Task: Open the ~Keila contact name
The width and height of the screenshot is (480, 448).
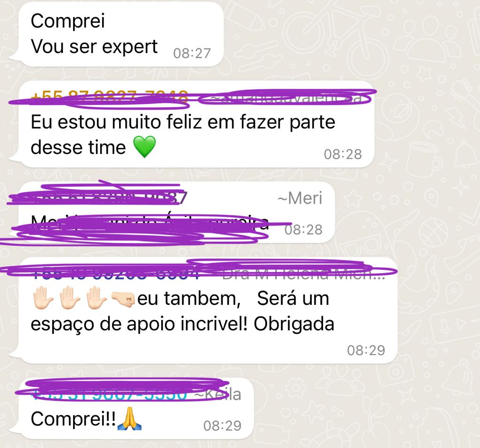Action: (218, 395)
